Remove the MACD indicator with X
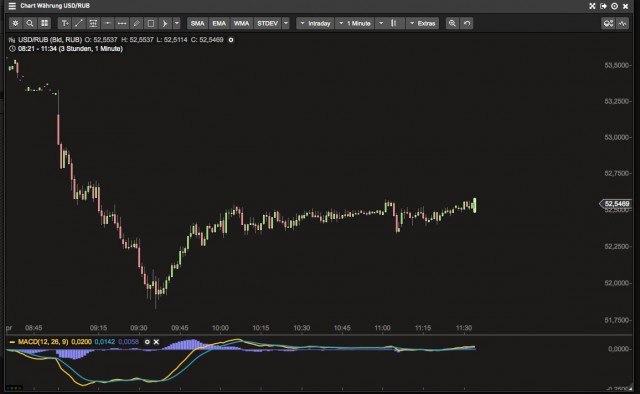This screenshot has width=640, height=394. point(156,342)
